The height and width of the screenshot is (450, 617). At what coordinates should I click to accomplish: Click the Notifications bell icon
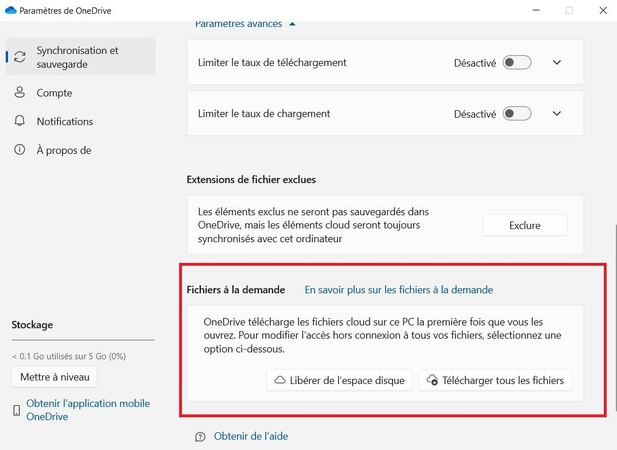point(19,121)
